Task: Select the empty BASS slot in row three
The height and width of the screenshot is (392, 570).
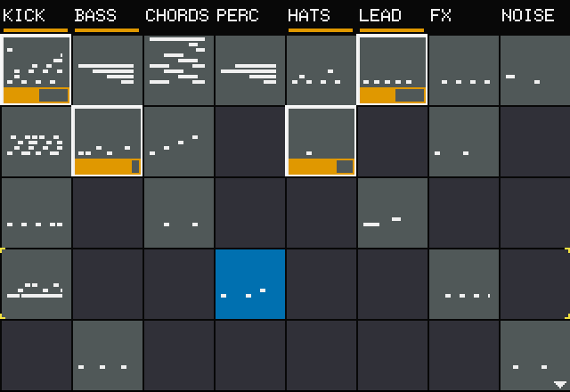Action: pos(107,212)
